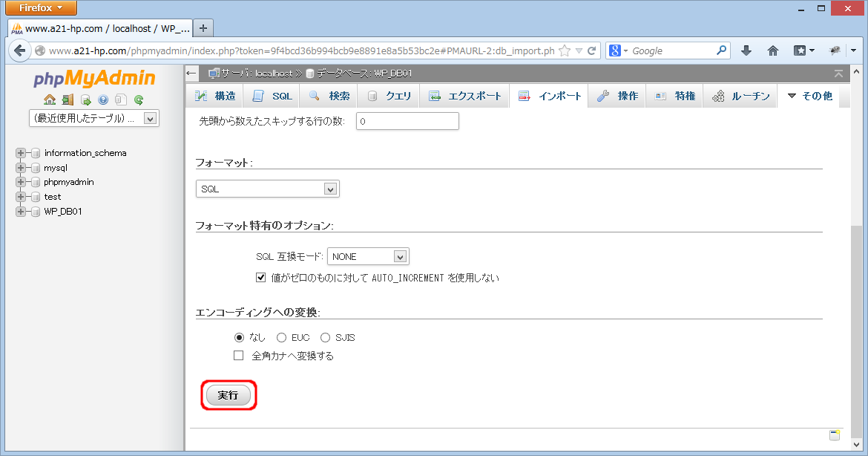Click the Firefox downloads arrow icon
The width and height of the screenshot is (868, 456).
coord(746,51)
